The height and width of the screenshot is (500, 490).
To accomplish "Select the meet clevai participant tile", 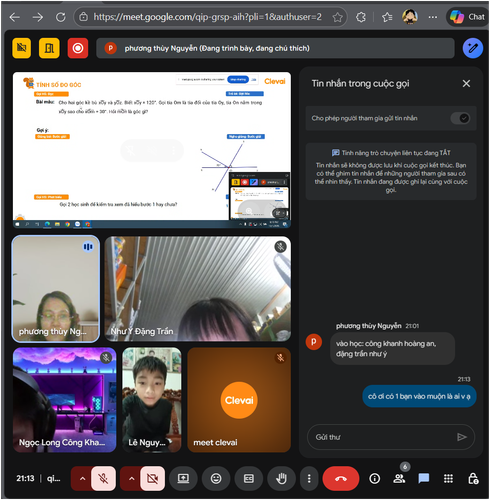I will pyautogui.click(x=239, y=400).
